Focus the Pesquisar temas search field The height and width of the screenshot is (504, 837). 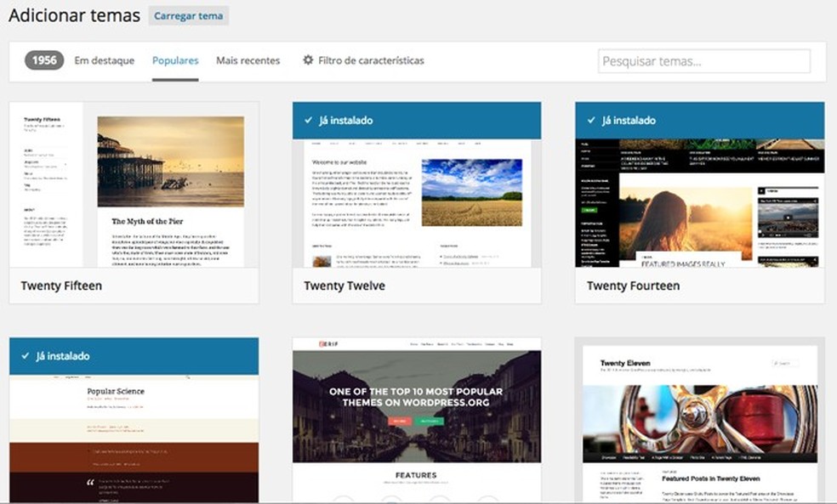(x=704, y=61)
